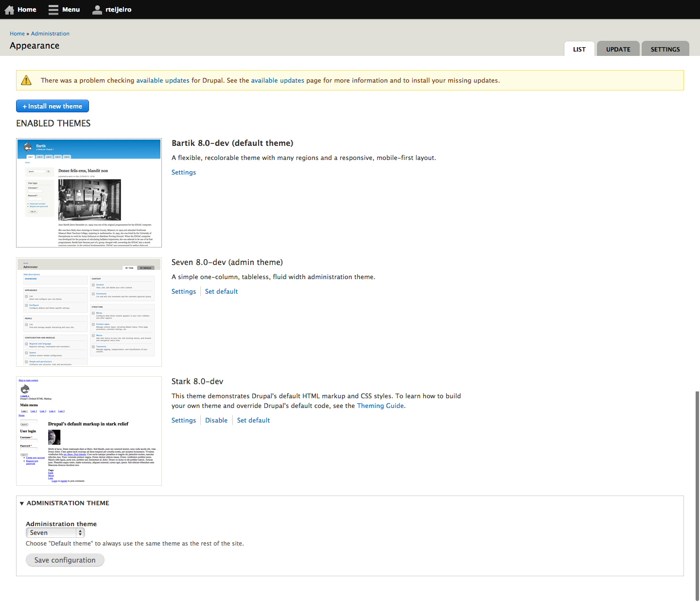Open the Administration theme Seven dropdown

point(55,533)
